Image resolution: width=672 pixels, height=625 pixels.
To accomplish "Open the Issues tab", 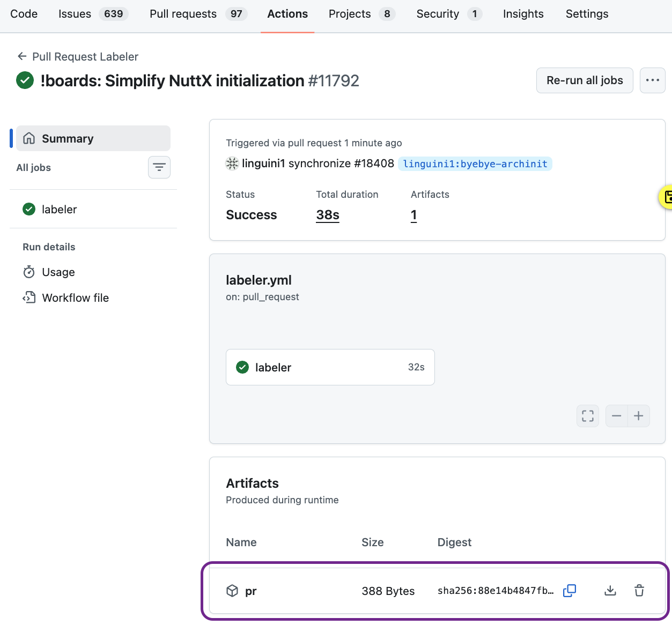I will (x=74, y=14).
